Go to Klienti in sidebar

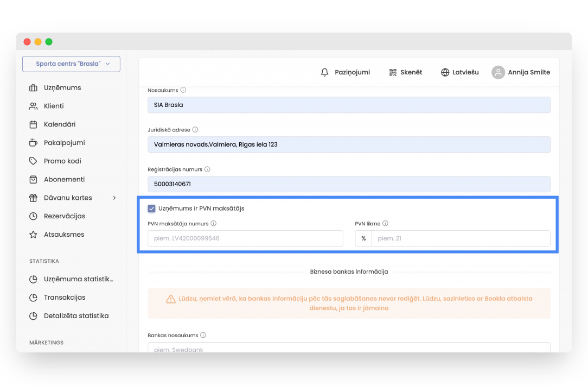point(54,106)
